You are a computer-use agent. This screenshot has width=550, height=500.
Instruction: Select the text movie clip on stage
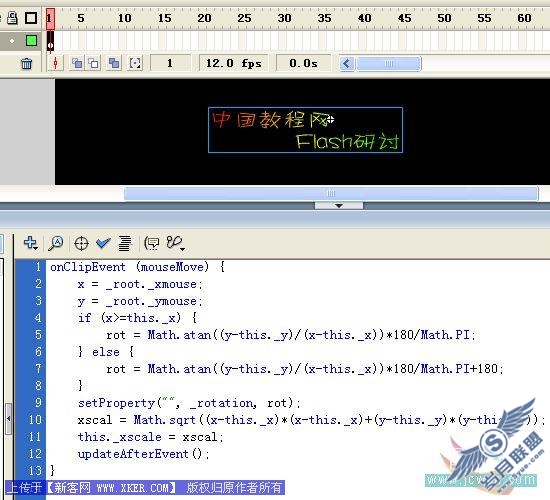pyautogui.click(x=306, y=130)
